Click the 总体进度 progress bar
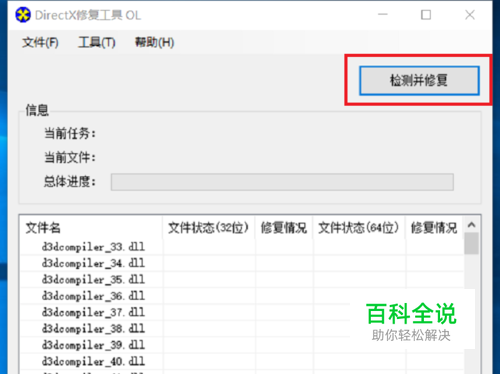This screenshot has height=374, width=500. tap(282, 182)
